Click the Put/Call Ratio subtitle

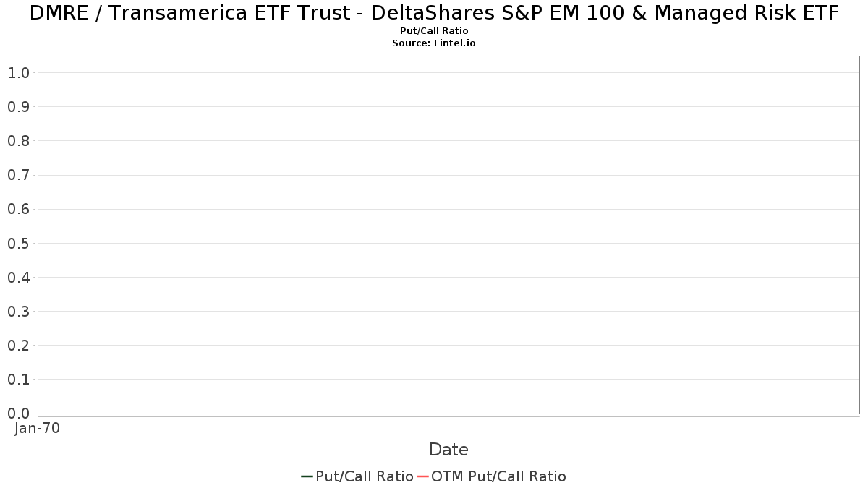[434, 31]
